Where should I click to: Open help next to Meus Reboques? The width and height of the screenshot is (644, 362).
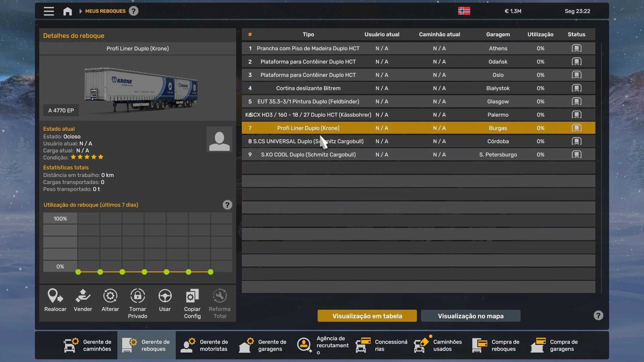tap(133, 11)
